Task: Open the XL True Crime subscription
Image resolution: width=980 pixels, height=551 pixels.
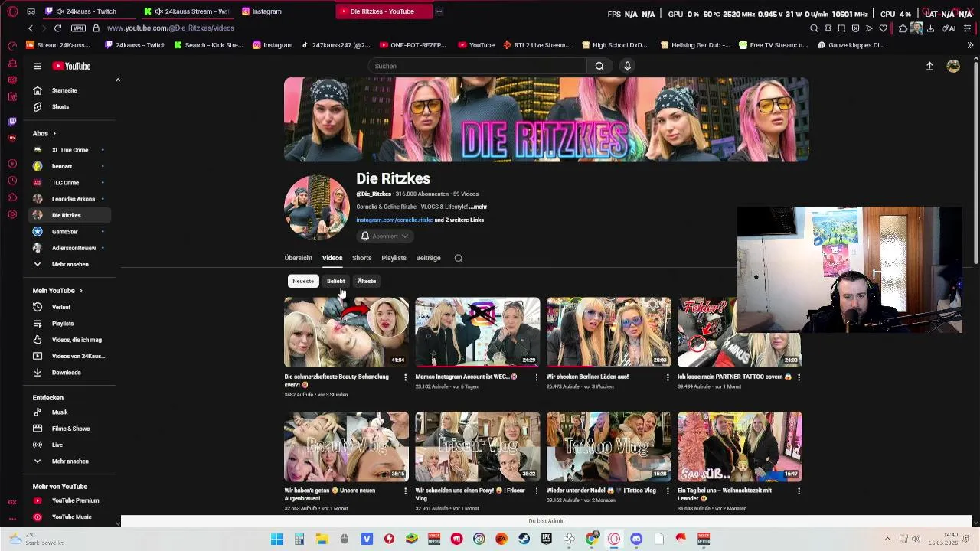Action: [70, 150]
